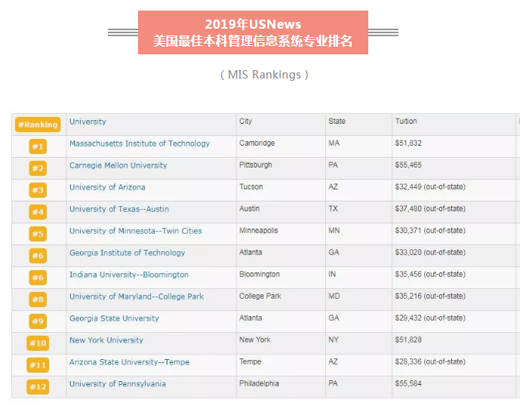Open University of Minnesota--Twin Cities link
This screenshot has height=409, width=532.
coord(135,231)
